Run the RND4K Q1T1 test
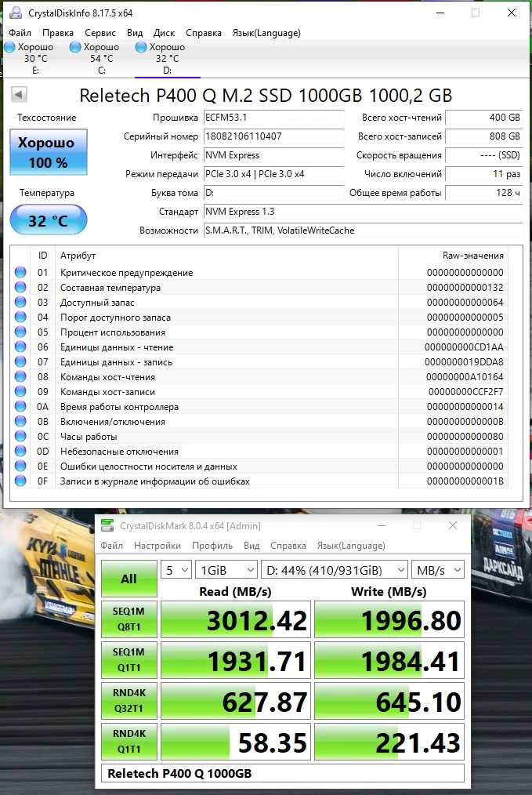Image resolution: width=532 pixels, height=795 pixels. click(128, 741)
